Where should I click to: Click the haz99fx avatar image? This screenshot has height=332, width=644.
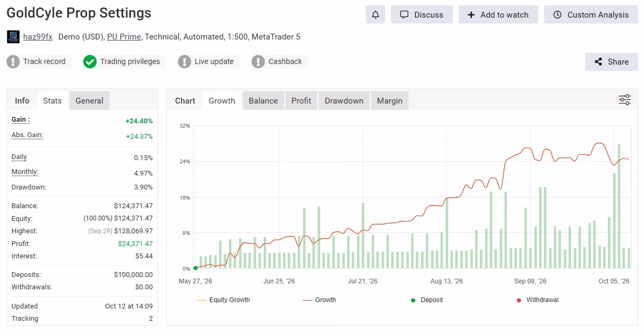(13, 37)
